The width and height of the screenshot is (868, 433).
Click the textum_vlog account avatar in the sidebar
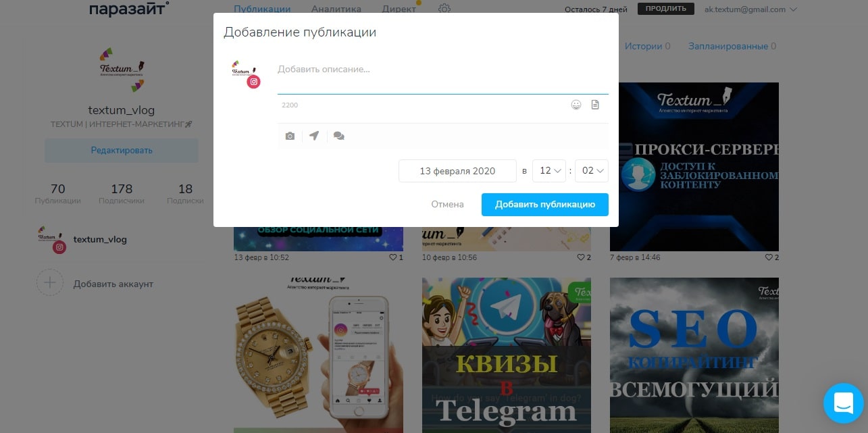(x=52, y=239)
